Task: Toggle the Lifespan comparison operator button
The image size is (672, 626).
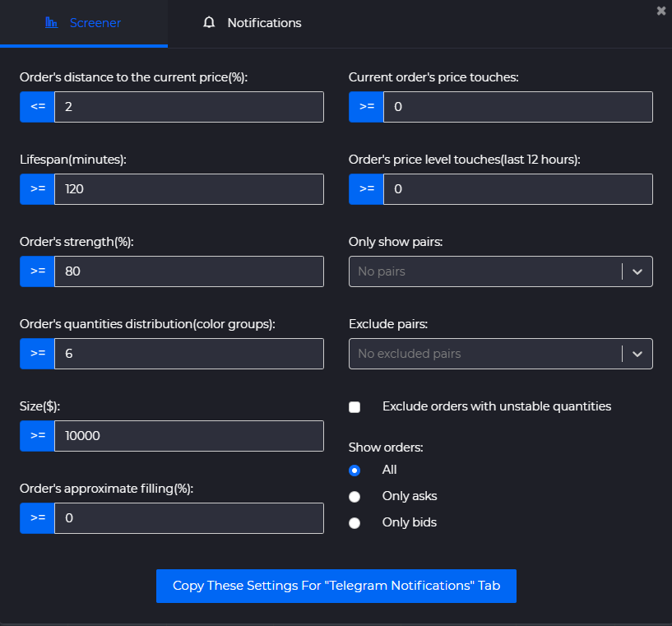Action: tap(37, 189)
